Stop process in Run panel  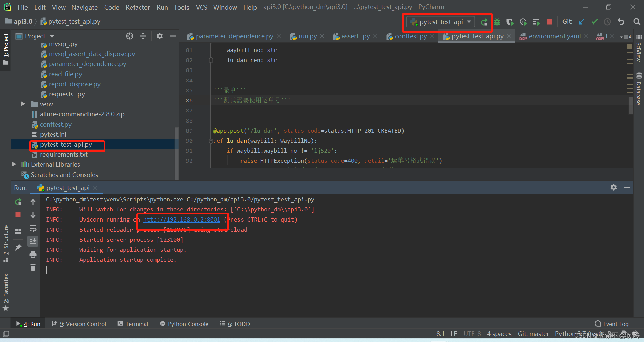[x=18, y=214]
